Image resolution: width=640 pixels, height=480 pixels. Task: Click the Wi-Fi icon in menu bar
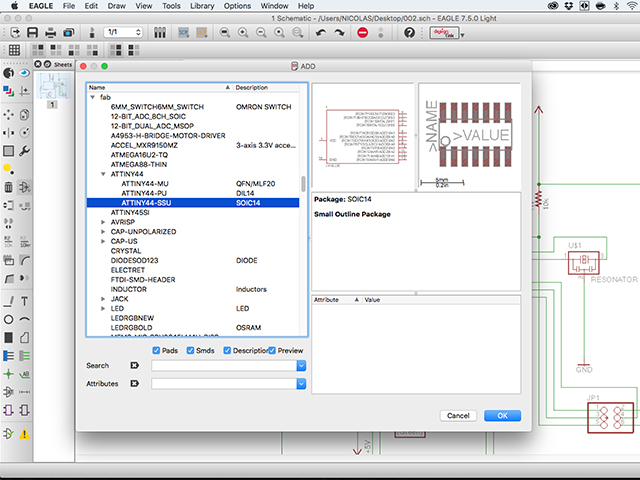(632, 6)
